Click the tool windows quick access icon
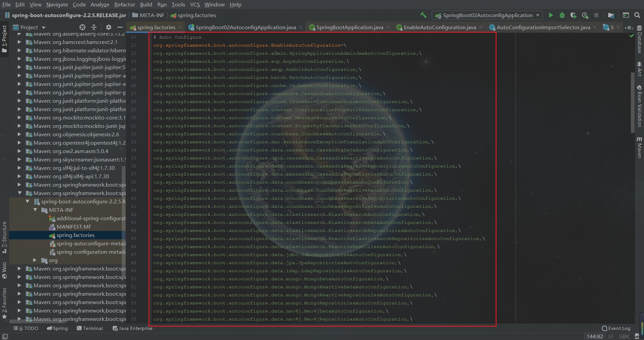Viewport: 644px width, 340px height. coord(5,336)
